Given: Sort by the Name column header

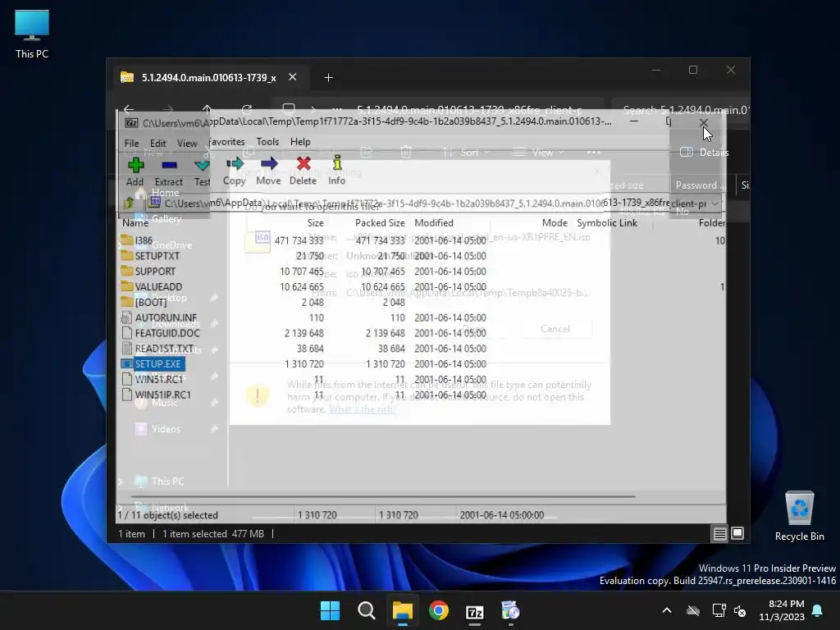Looking at the screenshot, I should 135,223.
